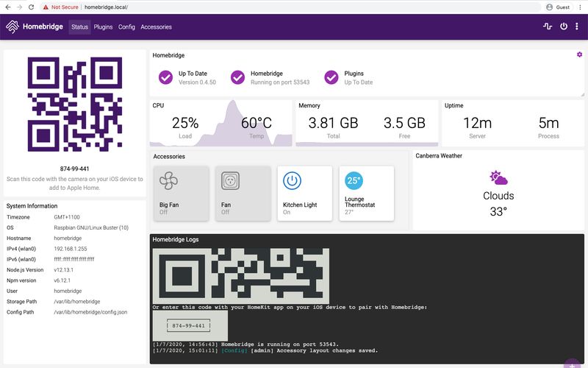This screenshot has width=588, height=368.
Task: Open the Lounge Thermostat tile
Action: (367, 194)
